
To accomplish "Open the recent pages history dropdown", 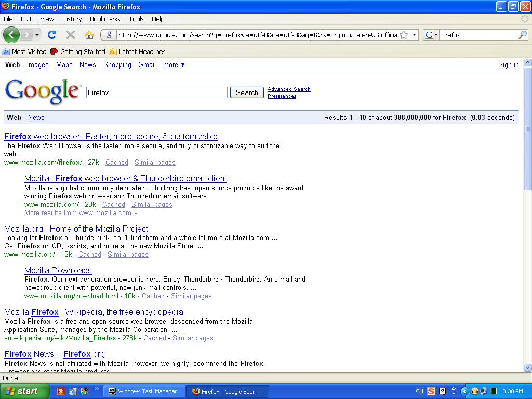I will coord(37,35).
